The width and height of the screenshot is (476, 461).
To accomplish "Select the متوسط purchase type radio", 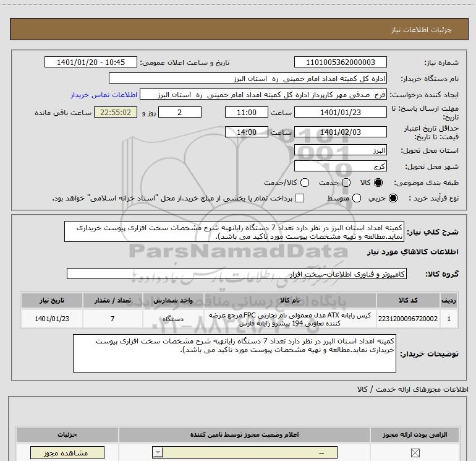I will [357, 198].
